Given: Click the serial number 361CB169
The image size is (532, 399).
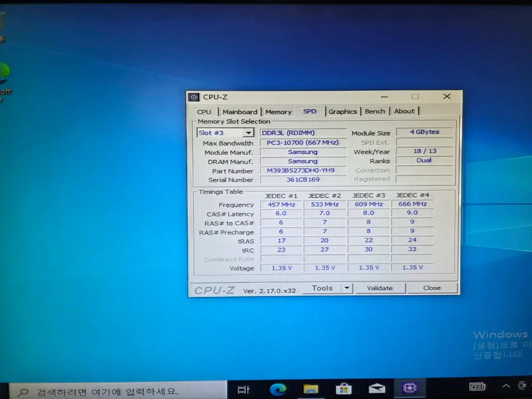Looking at the screenshot, I should (303, 180).
